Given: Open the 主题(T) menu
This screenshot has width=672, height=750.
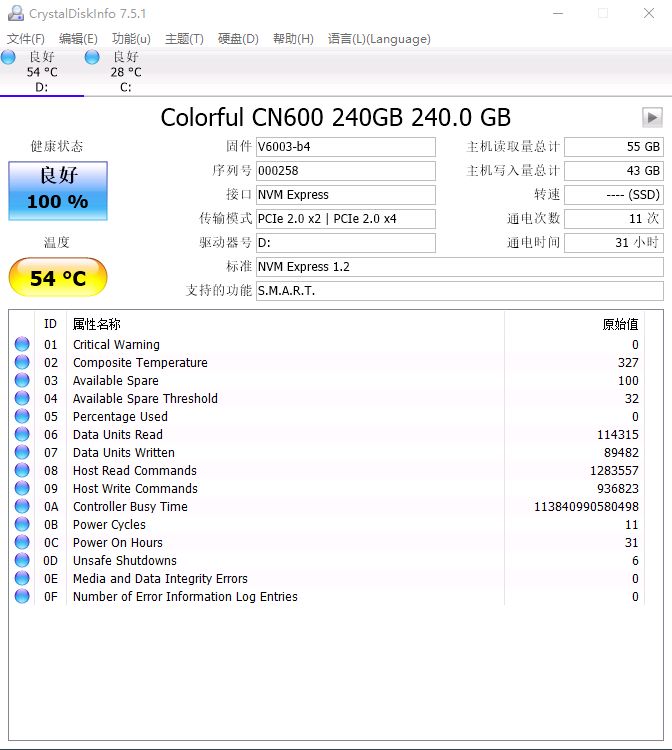Looking at the screenshot, I should tap(184, 39).
